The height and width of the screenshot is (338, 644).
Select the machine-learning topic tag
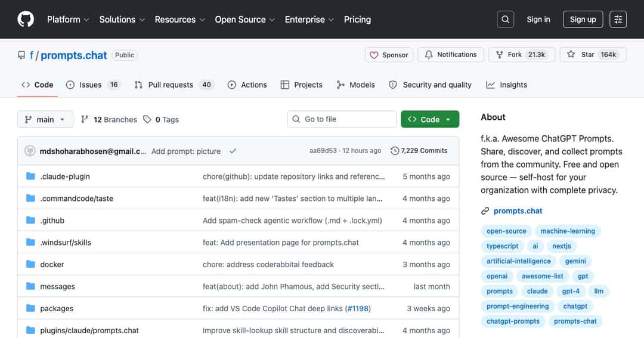click(568, 231)
